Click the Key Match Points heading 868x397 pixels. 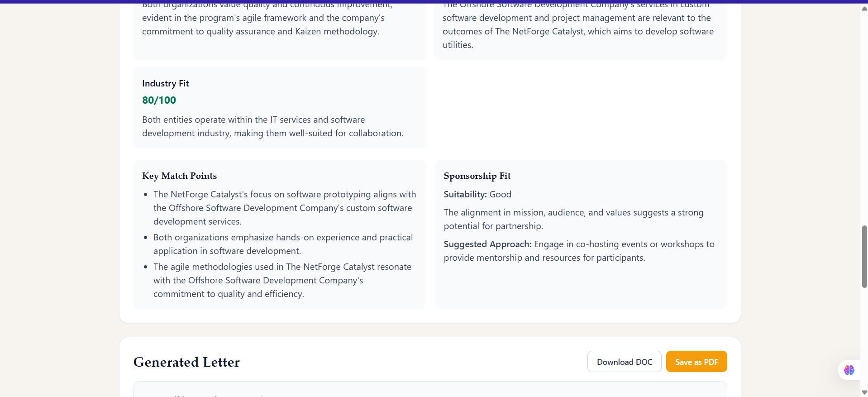coord(179,176)
